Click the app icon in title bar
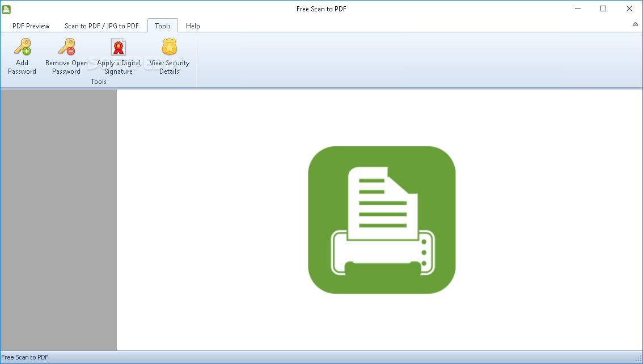643x364 pixels. [x=6, y=9]
